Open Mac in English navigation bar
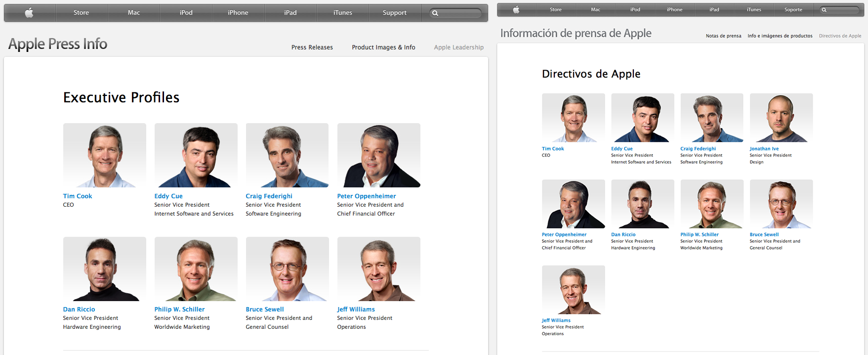Image resolution: width=868 pixels, height=355 pixels. click(134, 13)
